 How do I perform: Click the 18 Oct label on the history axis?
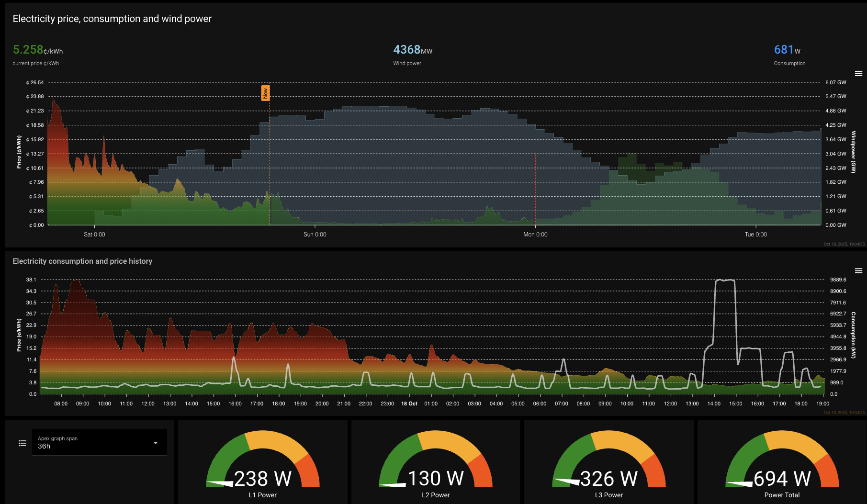tap(409, 404)
